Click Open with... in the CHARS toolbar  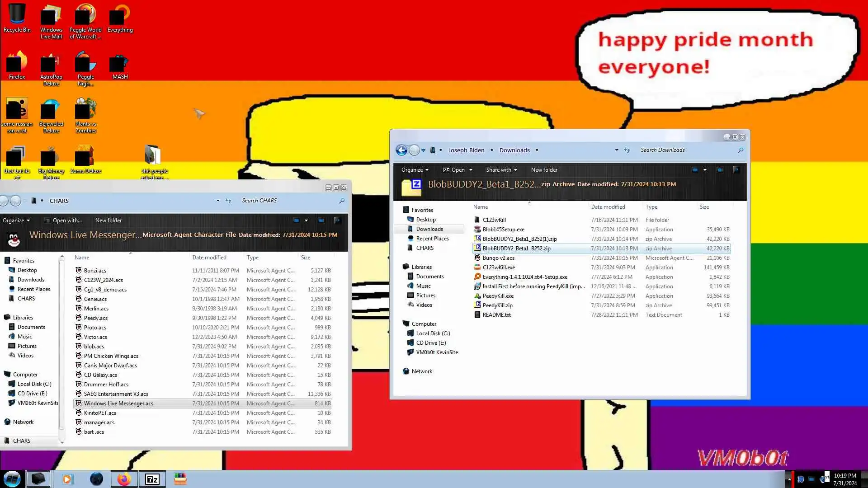point(67,221)
